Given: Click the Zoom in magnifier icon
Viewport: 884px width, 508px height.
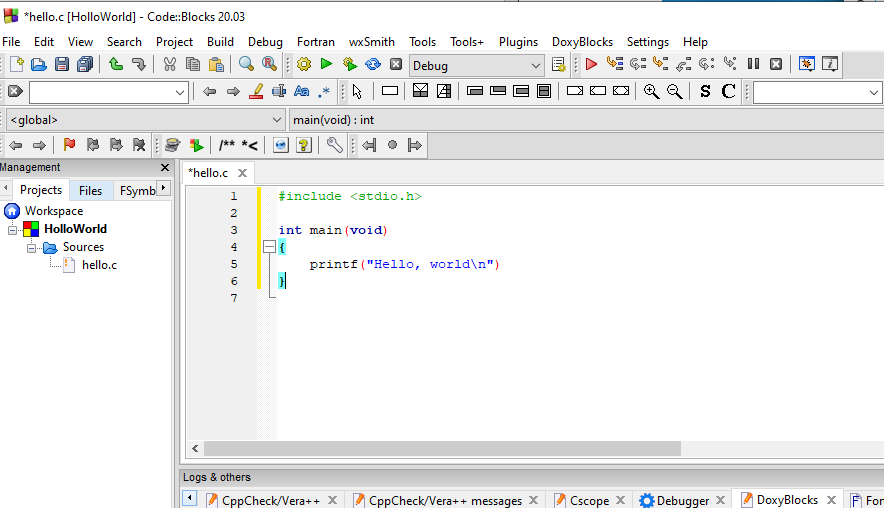Looking at the screenshot, I should point(651,91).
